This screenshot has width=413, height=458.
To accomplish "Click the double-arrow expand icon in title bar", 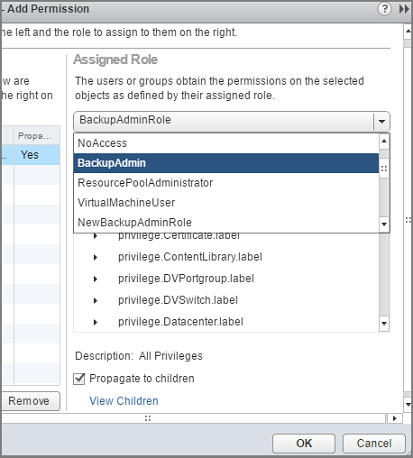I will (x=404, y=9).
